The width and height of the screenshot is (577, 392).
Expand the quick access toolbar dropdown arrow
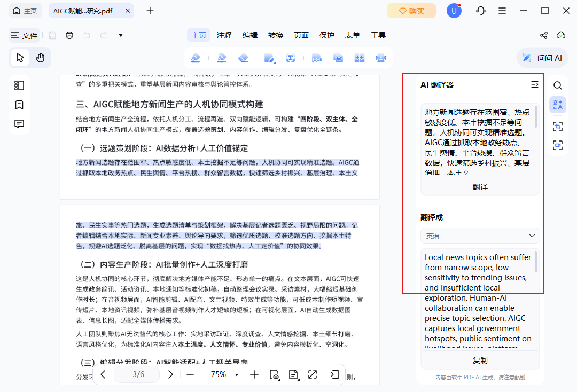(120, 35)
